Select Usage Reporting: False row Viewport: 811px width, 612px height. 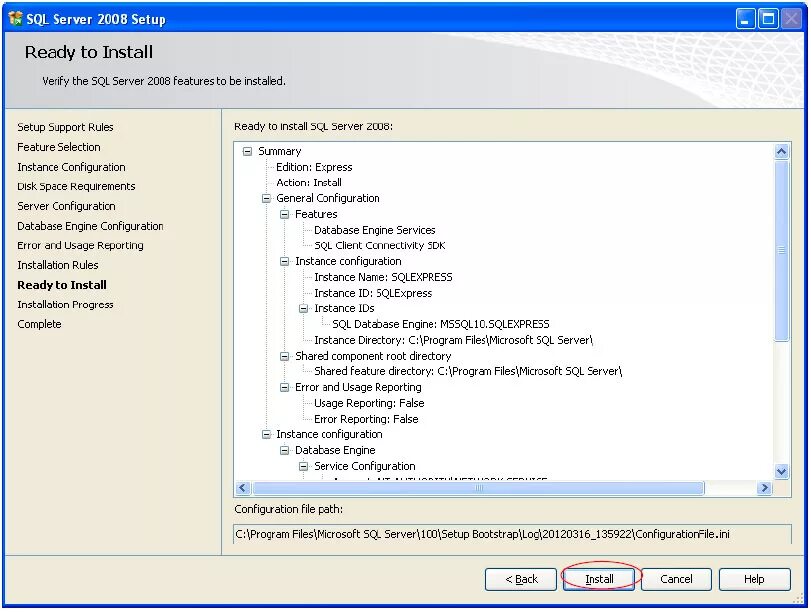click(x=369, y=403)
